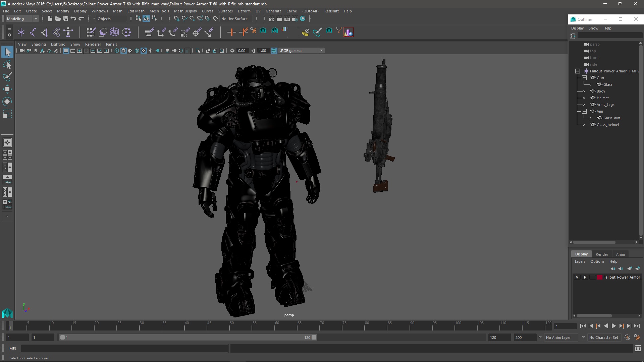Click the Auto keyframe toggle icon
Image resolution: width=644 pixels, height=362 pixels.
(x=627, y=338)
